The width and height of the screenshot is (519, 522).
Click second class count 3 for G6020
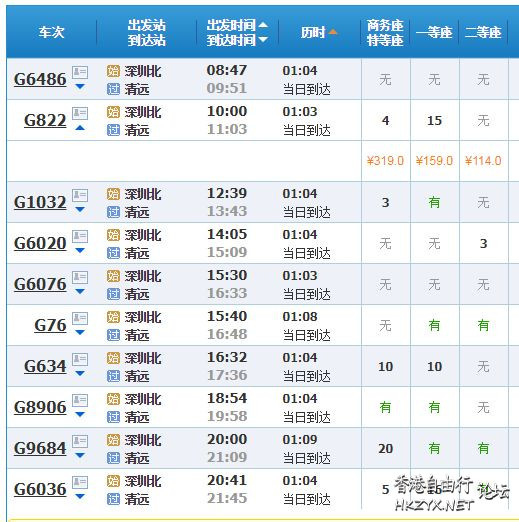pos(483,244)
